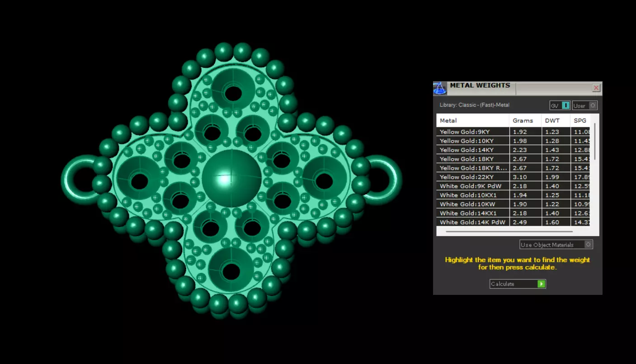Click the 1.94 grams value
636x364 pixels.
(x=519, y=195)
